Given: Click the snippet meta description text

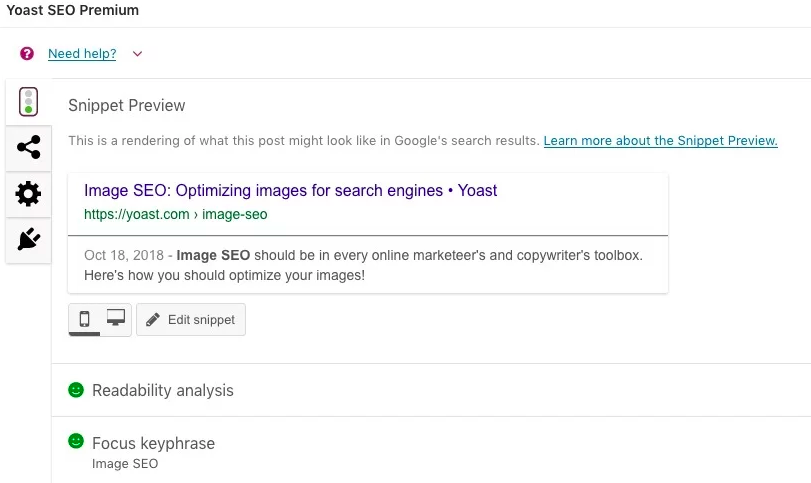Looking at the screenshot, I should pos(363,265).
